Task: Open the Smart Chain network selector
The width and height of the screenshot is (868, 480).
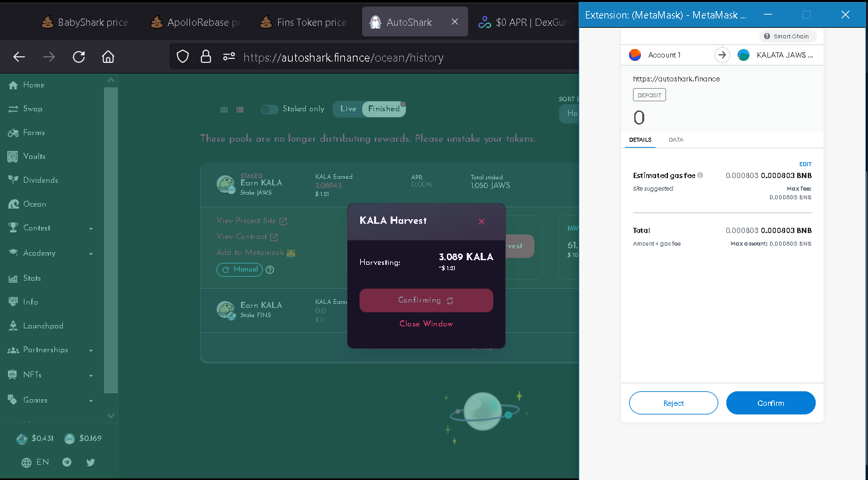Action: (788, 36)
